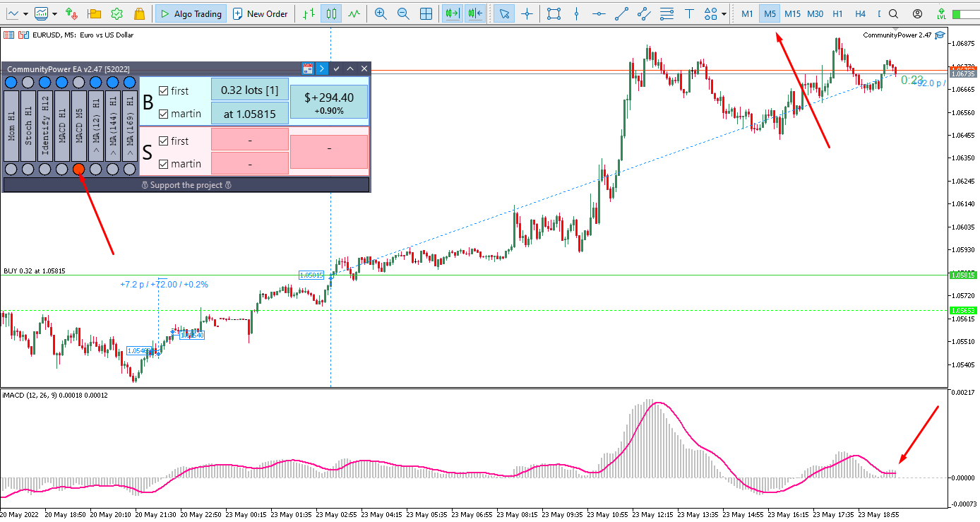Click the $+294.40 profit cell
This screenshot has height=522, width=980.
click(329, 102)
